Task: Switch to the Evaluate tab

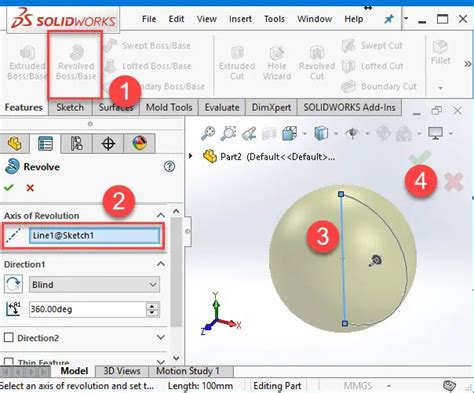Action: coord(222,107)
